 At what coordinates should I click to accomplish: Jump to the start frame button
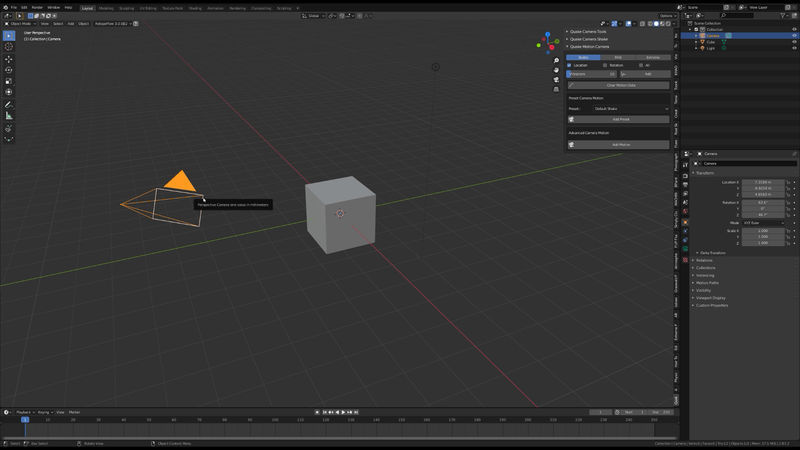click(324, 412)
